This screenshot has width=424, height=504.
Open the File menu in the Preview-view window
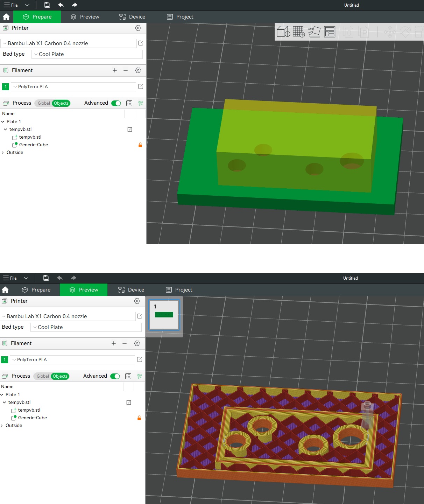(x=10, y=278)
